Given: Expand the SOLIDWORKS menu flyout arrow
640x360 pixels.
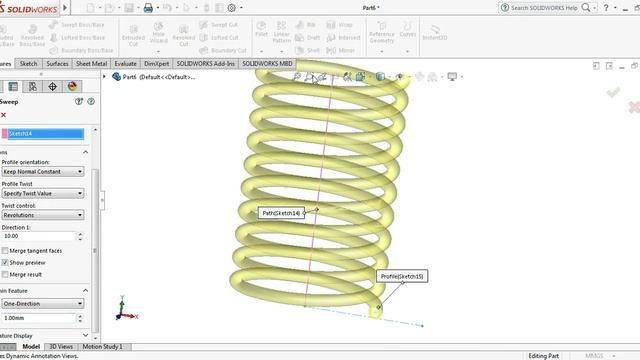Looking at the screenshot, I should (65, 8).
